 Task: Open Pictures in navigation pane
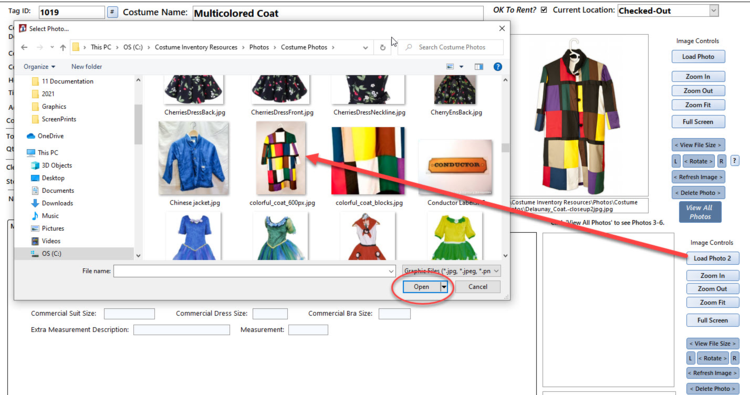point(47,229)
